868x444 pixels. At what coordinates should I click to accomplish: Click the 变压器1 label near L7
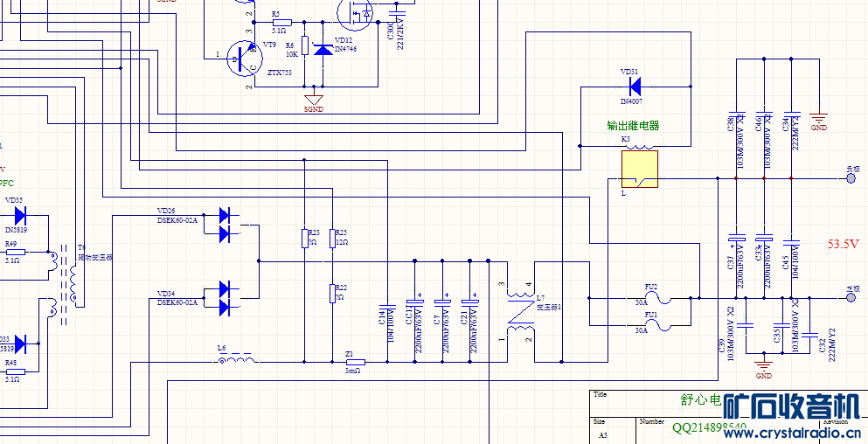pos(550,306)
